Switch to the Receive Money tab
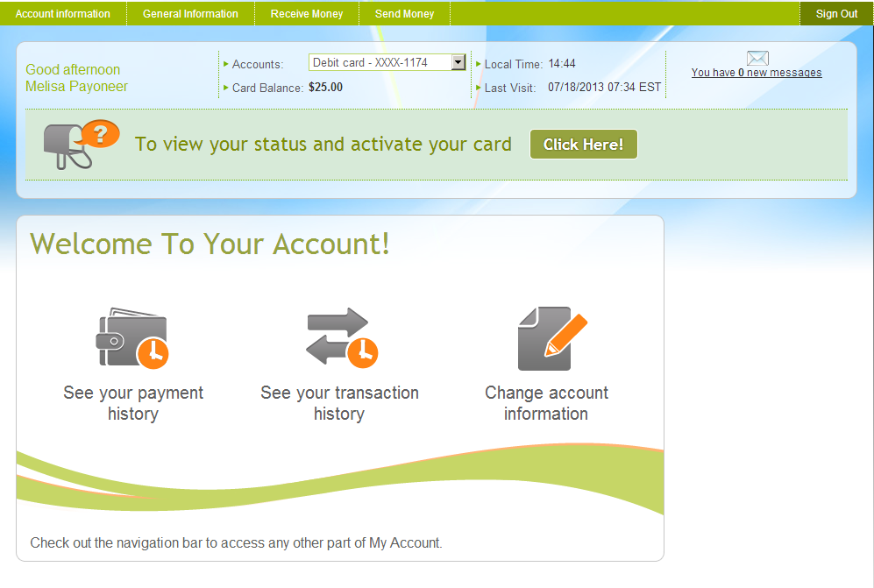The image size is (874, 588). pos(307,13)
